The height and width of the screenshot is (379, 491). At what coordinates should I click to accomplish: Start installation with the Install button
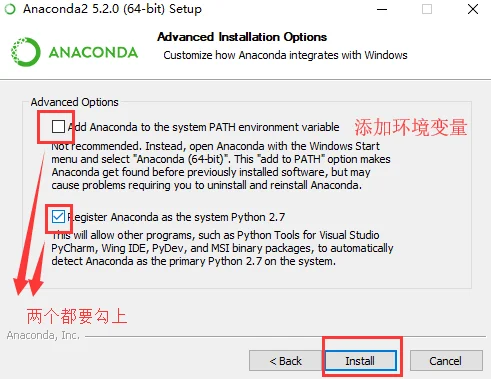tap(360, 361)
